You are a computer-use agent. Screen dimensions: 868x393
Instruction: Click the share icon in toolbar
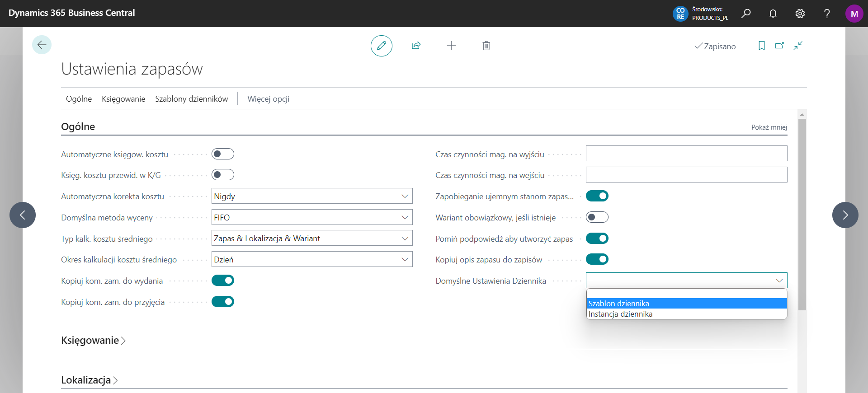pyautogui.click(x=416, y=46)
